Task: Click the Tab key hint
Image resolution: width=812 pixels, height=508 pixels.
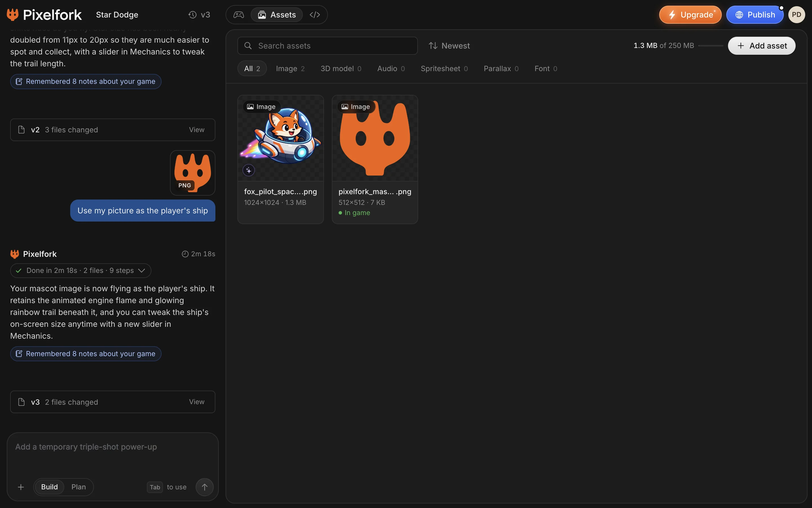Action: pyautogui.click(x=155, y=487)
